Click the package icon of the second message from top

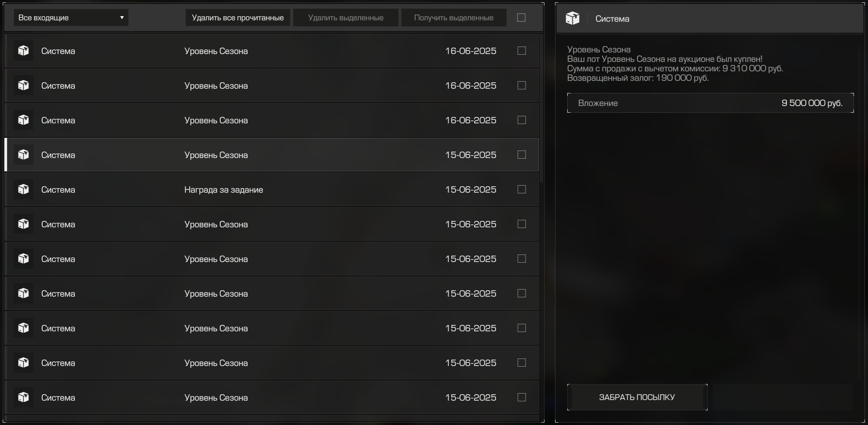[x=23, y=85]
